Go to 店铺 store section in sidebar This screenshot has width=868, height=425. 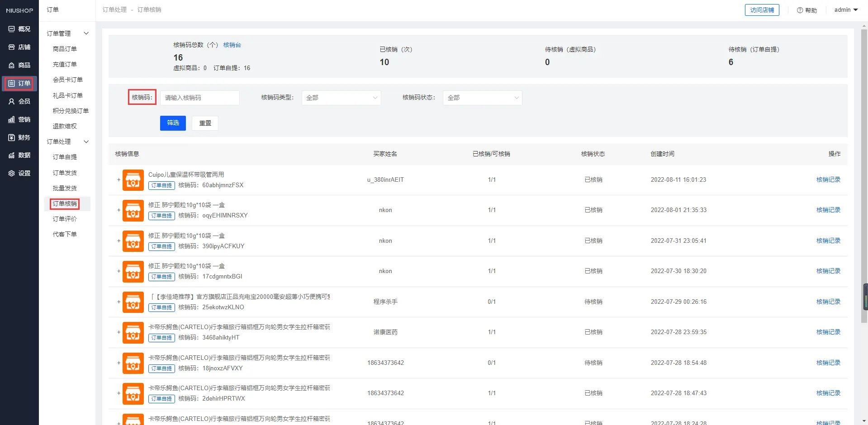(x=12, y=47)
